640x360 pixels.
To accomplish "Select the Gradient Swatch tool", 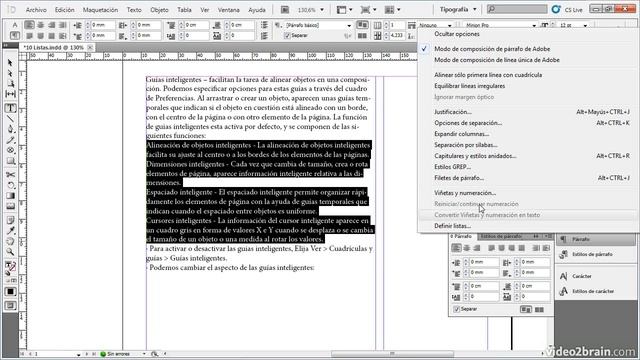I will 10,196.
